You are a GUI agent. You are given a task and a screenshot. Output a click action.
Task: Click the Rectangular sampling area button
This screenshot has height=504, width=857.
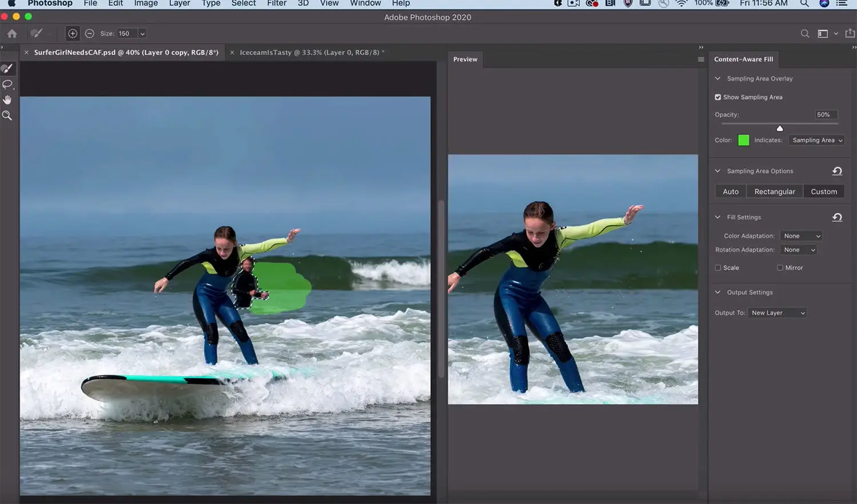[x=774, y=191]
